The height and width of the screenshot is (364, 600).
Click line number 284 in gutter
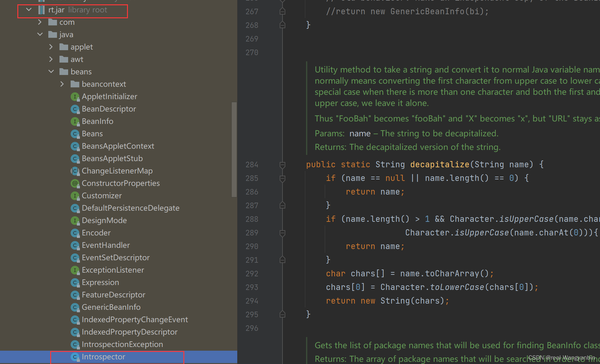(x=252, y=165)
